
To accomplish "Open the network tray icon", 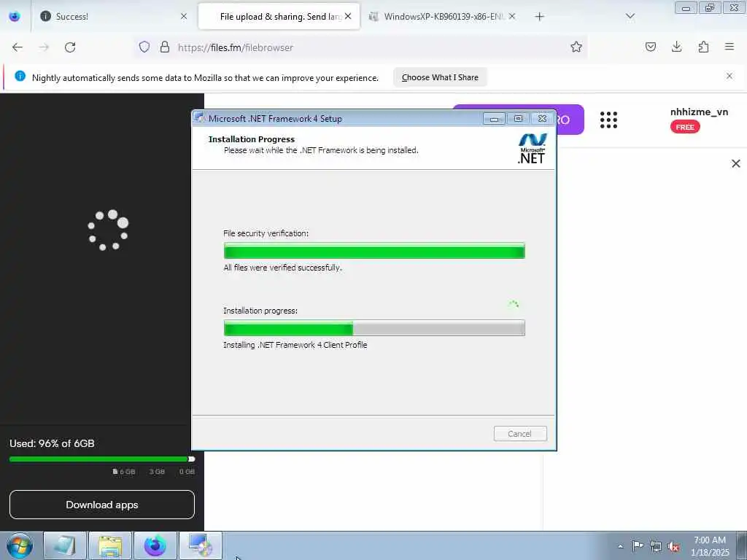I will tap(656, 546).
